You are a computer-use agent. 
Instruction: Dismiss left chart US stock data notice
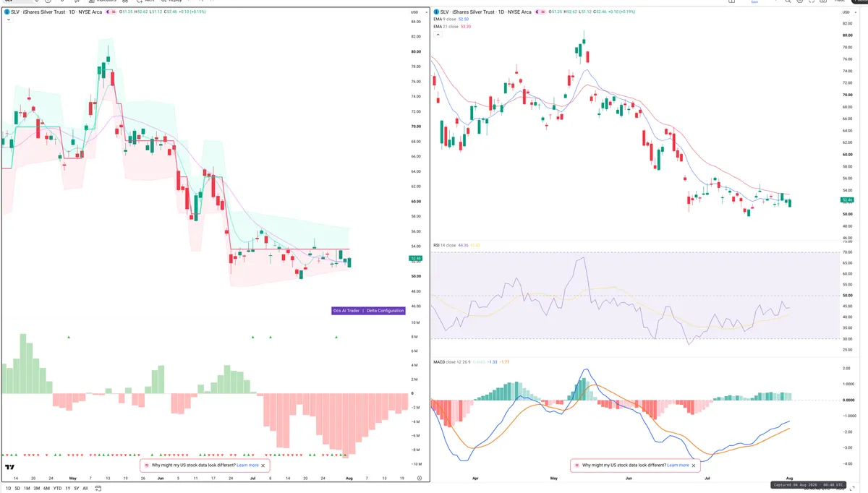click(263, 466)
